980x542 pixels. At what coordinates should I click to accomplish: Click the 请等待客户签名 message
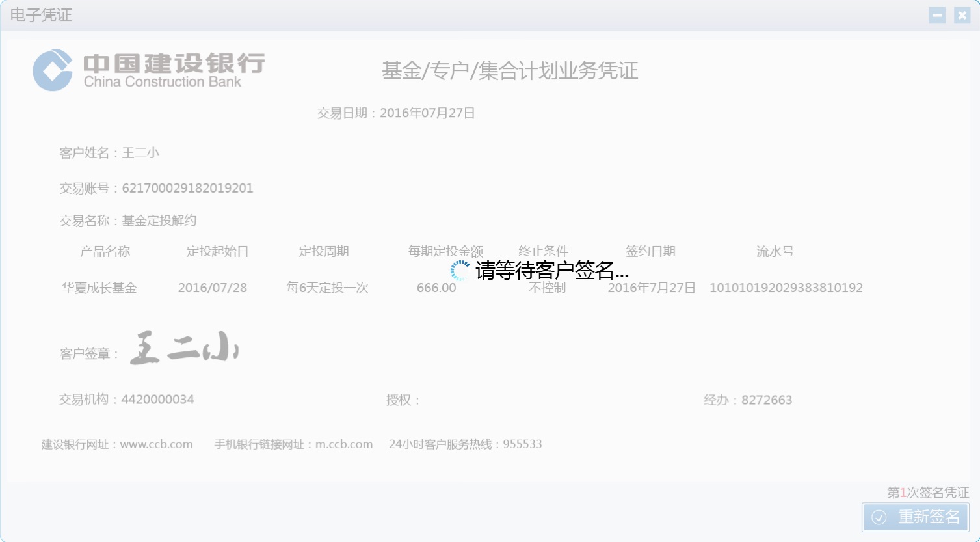[x=552, y=271]
